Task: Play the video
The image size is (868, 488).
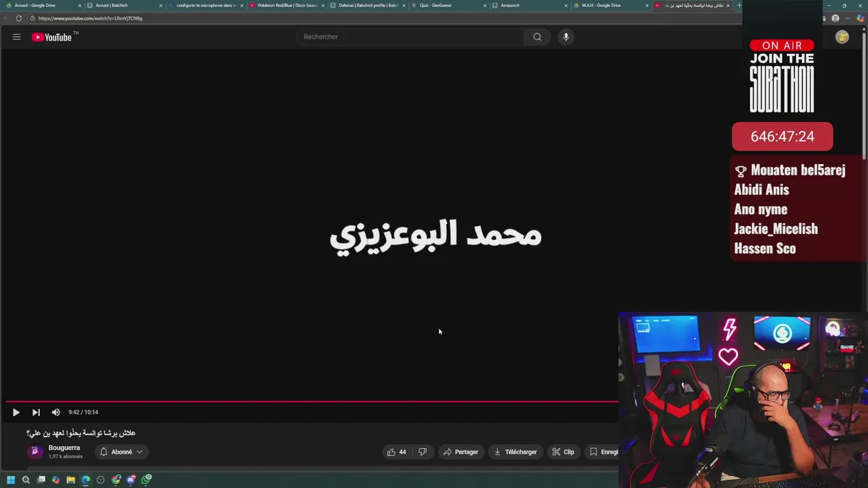Action: (x=16, y=412)
